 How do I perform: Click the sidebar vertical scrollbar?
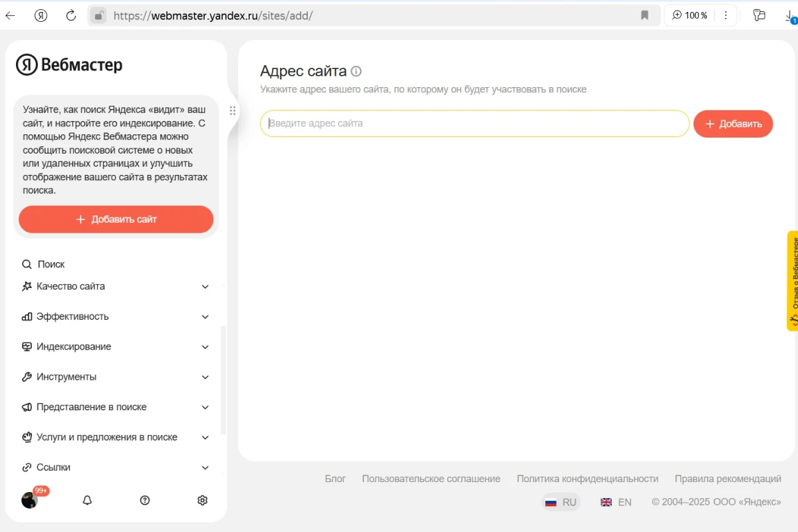[223, 379]
